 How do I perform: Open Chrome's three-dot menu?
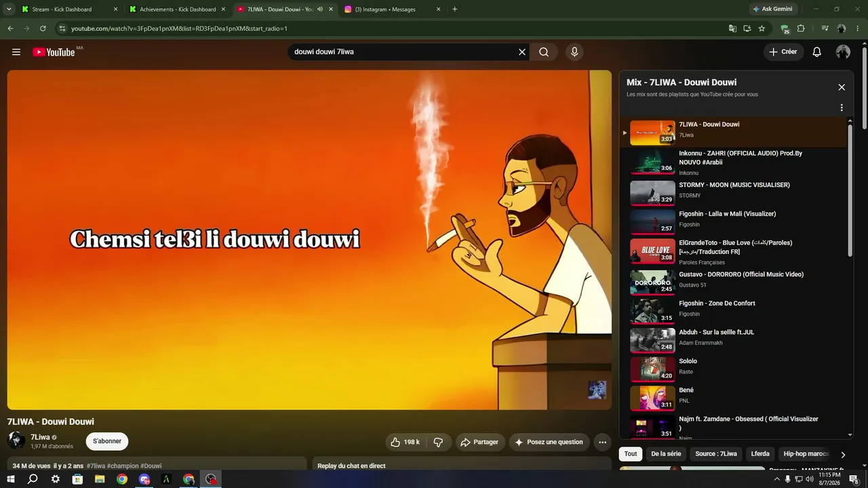(x=857, y=28)
